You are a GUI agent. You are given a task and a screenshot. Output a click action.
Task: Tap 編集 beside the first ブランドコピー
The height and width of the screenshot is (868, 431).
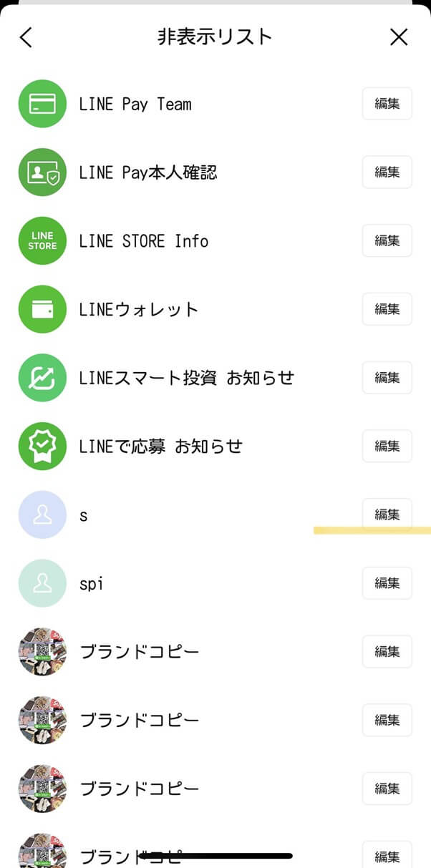tap(387, 651)
